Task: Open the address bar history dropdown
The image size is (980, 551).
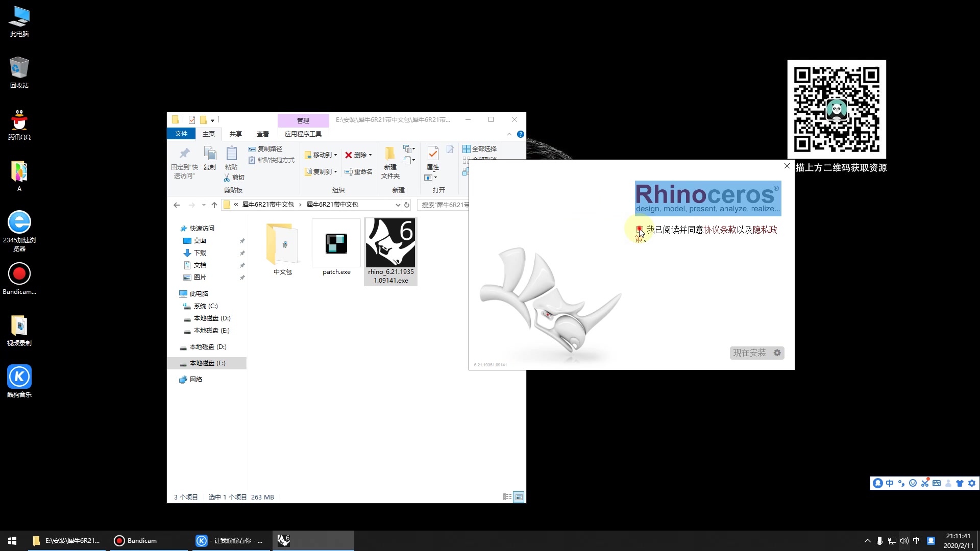Action: (398, 205)
